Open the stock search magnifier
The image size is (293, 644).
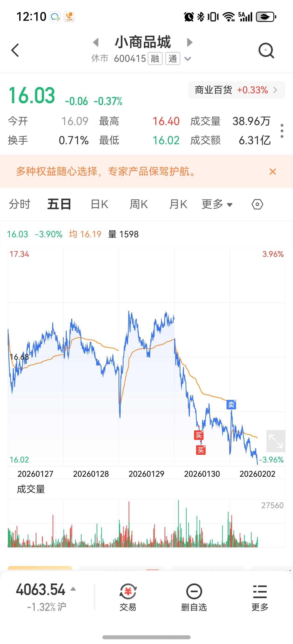tap(266, 51)
